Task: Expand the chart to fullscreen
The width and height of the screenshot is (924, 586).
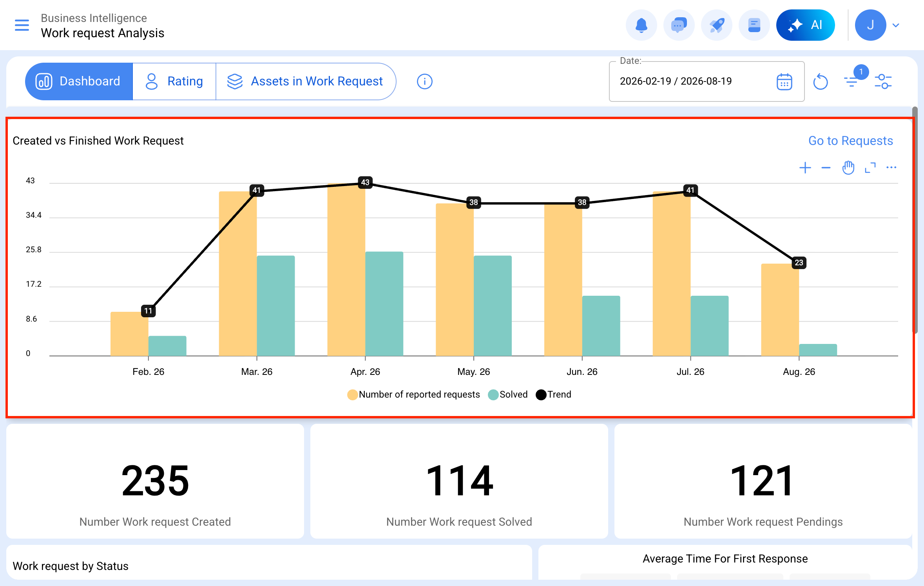Action: (x=870, y=168)
